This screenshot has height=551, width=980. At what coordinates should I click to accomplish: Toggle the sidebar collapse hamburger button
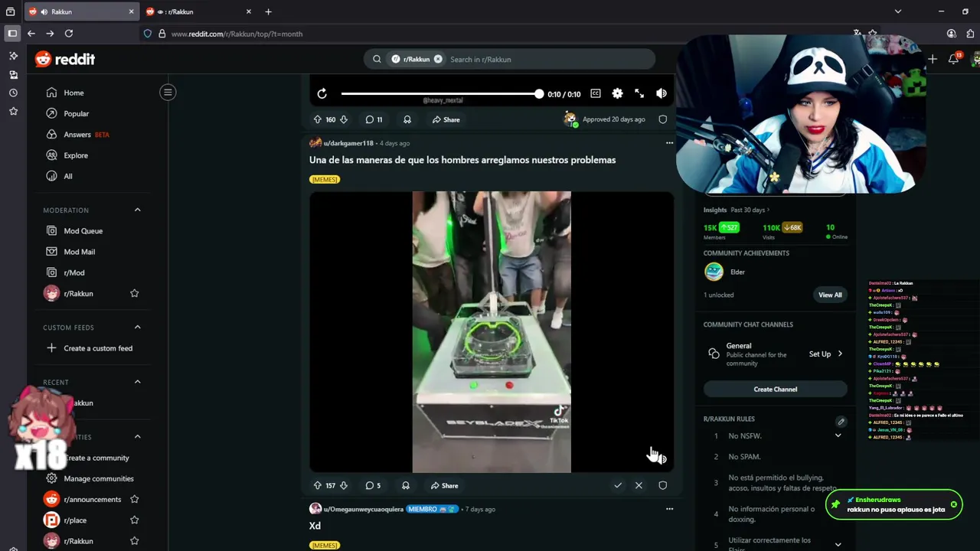click(x=168, y=93)
